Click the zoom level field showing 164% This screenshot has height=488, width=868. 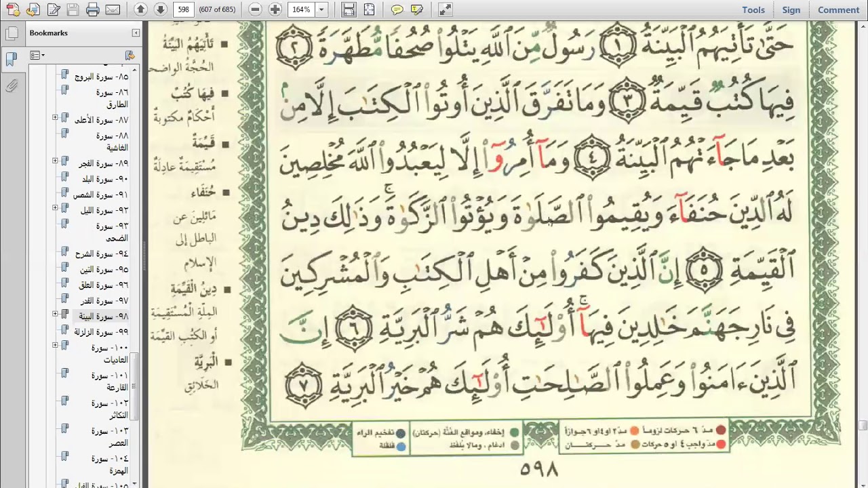[x=300, y=9]
